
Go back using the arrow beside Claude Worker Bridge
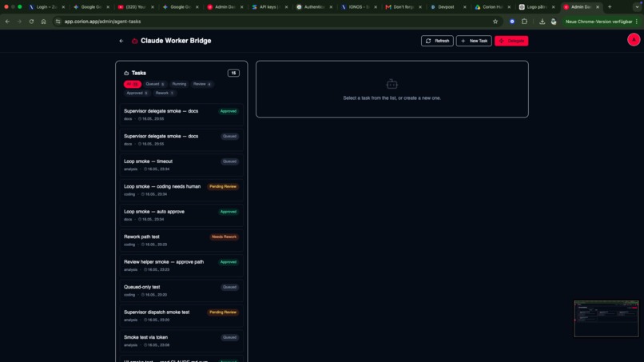[121, 41]
